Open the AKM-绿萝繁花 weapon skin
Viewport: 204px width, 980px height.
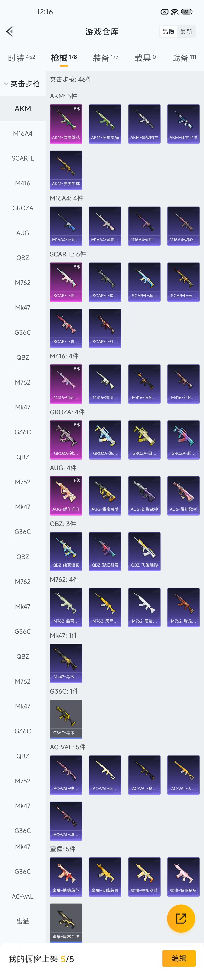coord(66,124)
